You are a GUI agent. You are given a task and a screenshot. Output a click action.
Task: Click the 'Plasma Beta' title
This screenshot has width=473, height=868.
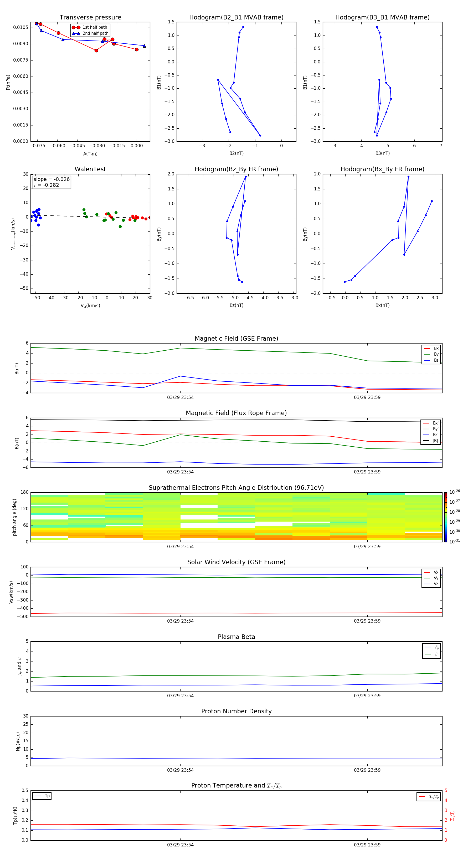[236, 637]
